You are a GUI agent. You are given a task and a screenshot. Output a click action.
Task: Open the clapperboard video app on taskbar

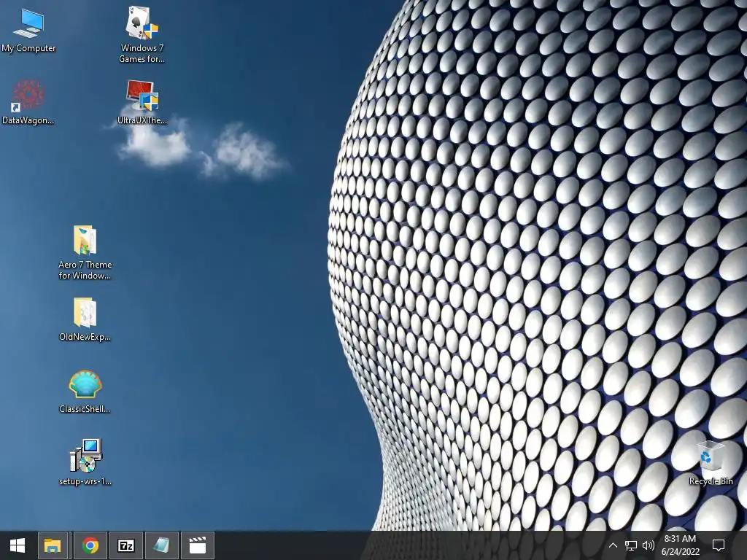click(x=198, y=545)
